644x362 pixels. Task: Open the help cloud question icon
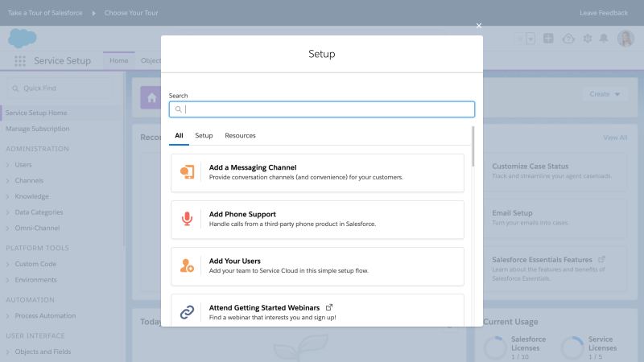(568, 39)
